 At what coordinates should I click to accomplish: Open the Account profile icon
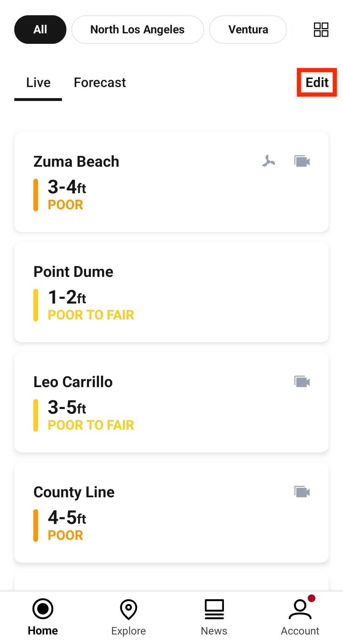(300, 609)
